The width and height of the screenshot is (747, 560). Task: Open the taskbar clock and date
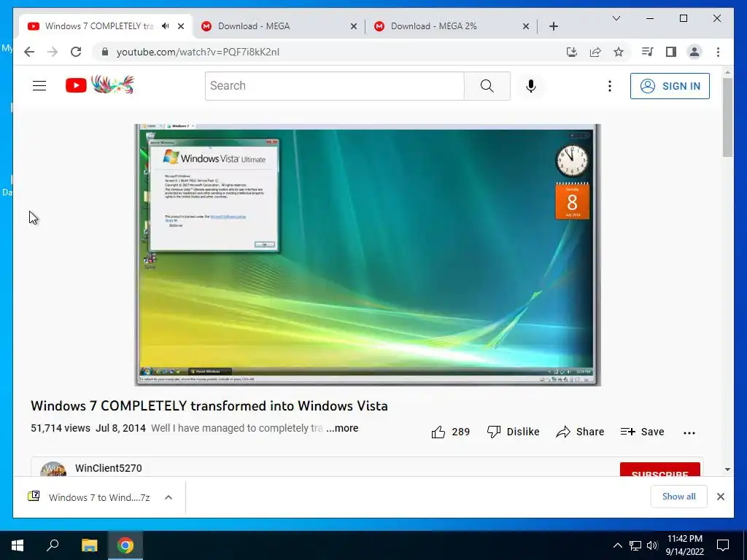pyautogui.click(x=684, y=545)
